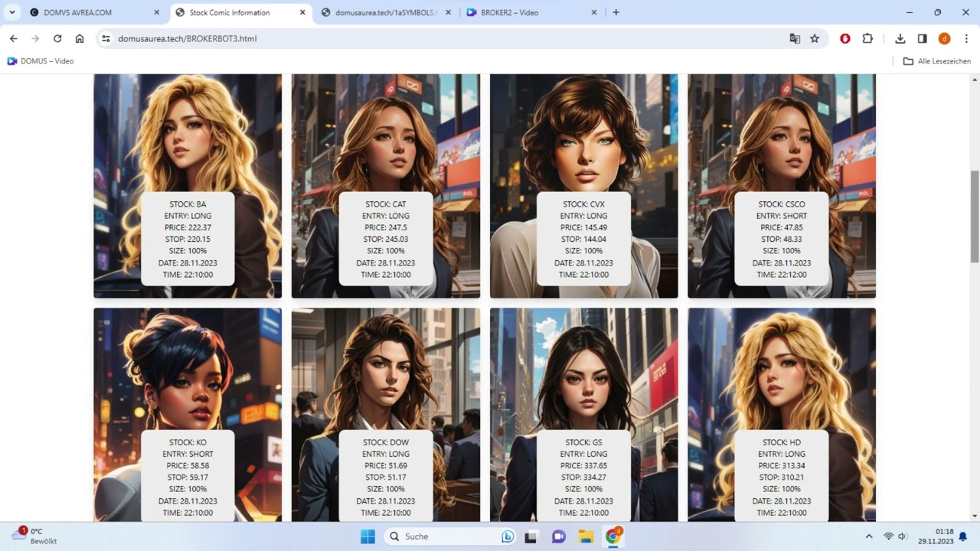980x551 pixels.
Task: Open the orange profile avatar
Action: (x=944, y=38)
